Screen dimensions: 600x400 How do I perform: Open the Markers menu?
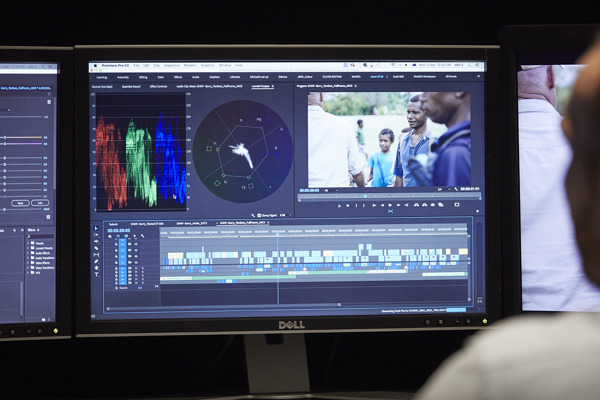tap(190, 65)
